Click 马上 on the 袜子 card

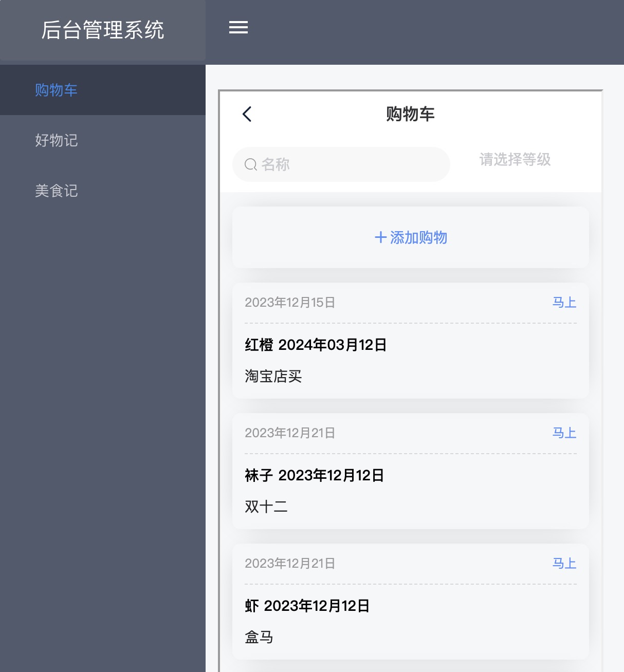tap(564, 433)
